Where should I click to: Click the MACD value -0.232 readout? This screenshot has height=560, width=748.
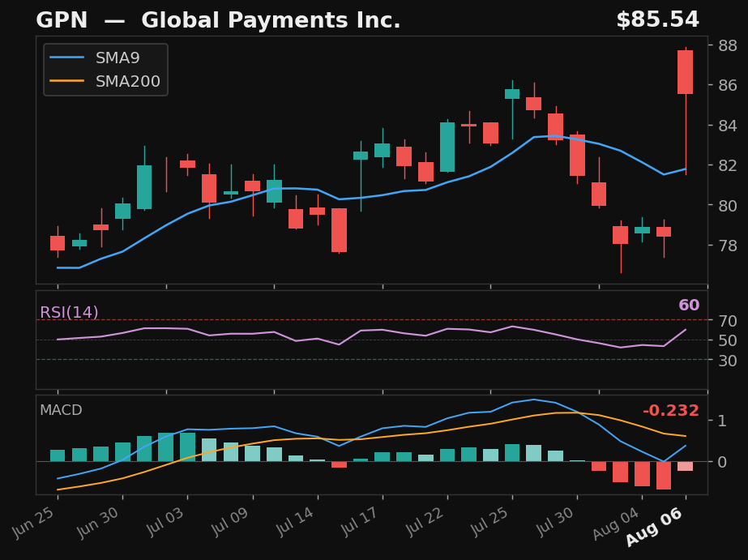671,411
